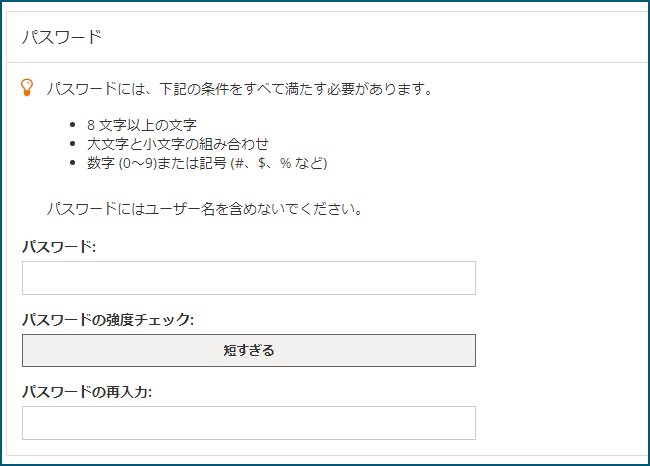This screenshot has height=466, width=650.
Task: Click bullet point before 数字 (0～9)
Action: click(x=73, y=163)
